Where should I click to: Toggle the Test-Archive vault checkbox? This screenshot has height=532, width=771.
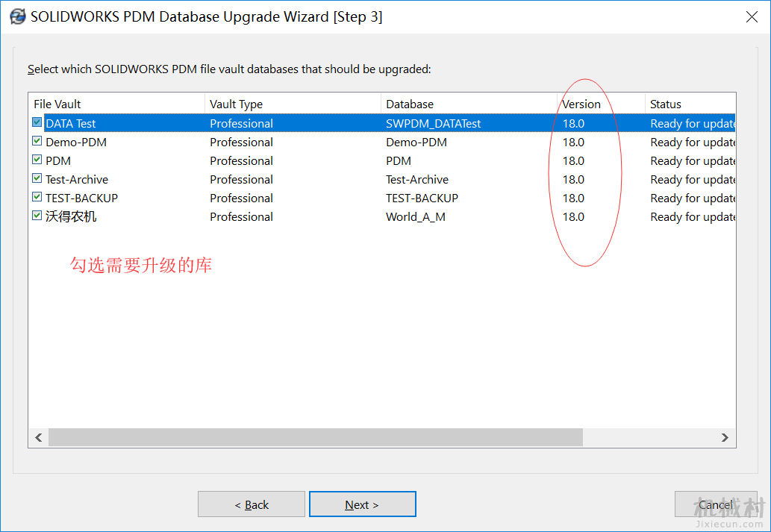point(37,178)
